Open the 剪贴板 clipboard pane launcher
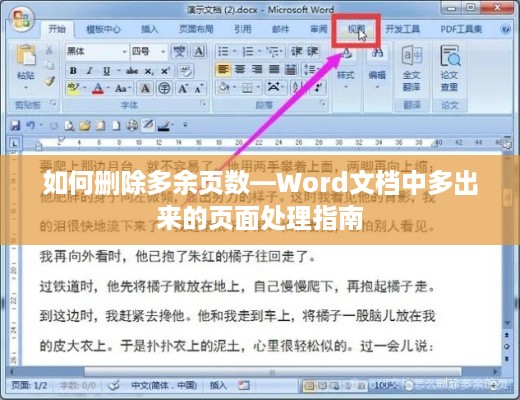This screenshot has width=520, height=400. 53,103
